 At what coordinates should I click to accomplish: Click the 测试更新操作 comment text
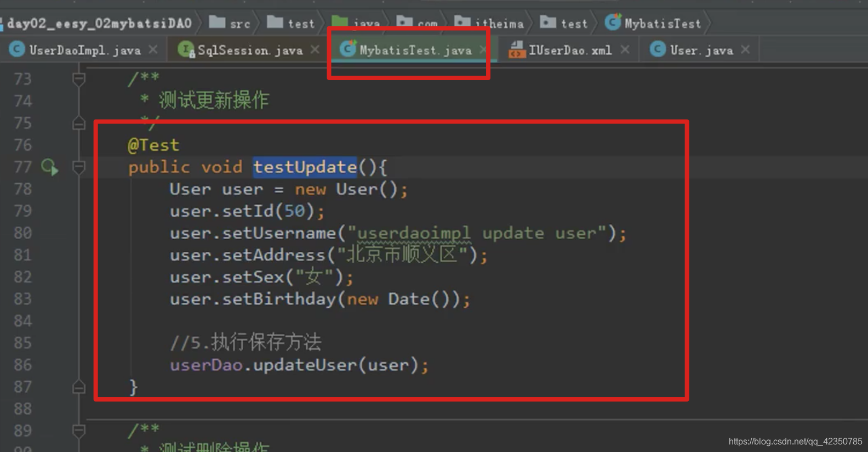[x=214, y=100]
